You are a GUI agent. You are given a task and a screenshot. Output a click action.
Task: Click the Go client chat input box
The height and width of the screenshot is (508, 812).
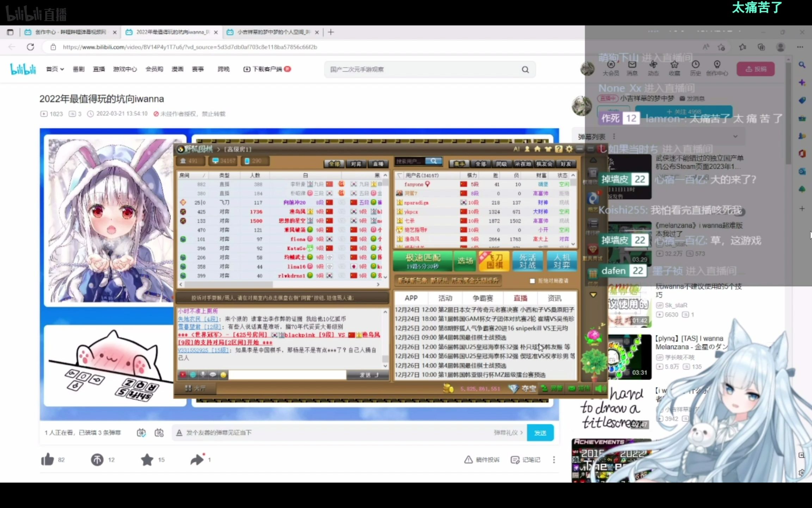[287, 375]
